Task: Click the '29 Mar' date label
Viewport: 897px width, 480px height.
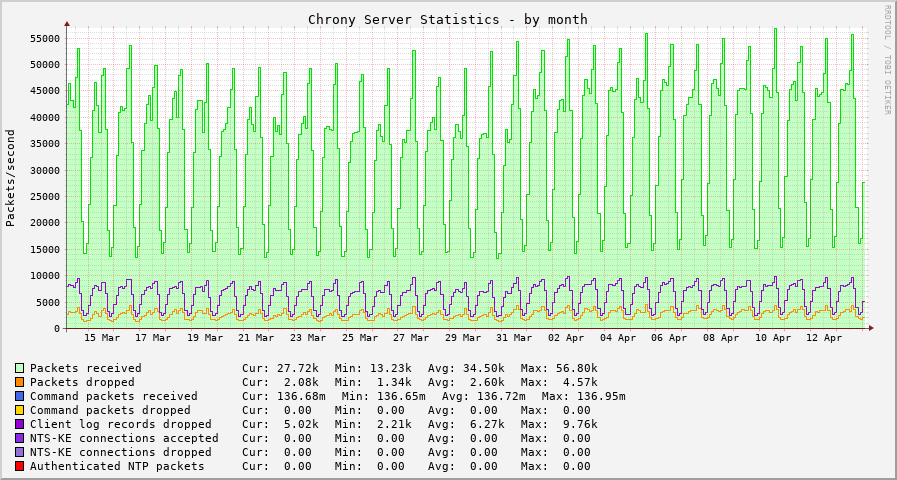Action: click(463, 338)
